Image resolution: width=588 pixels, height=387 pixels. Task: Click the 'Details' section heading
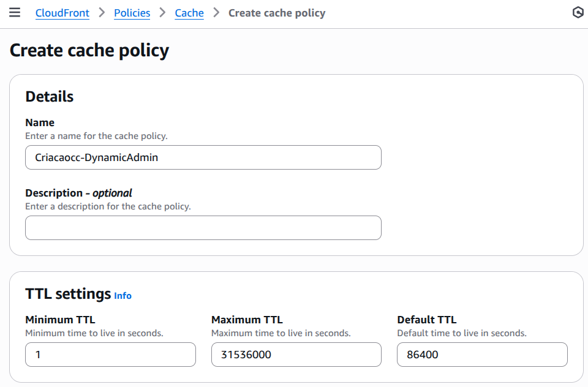[49, 97]
